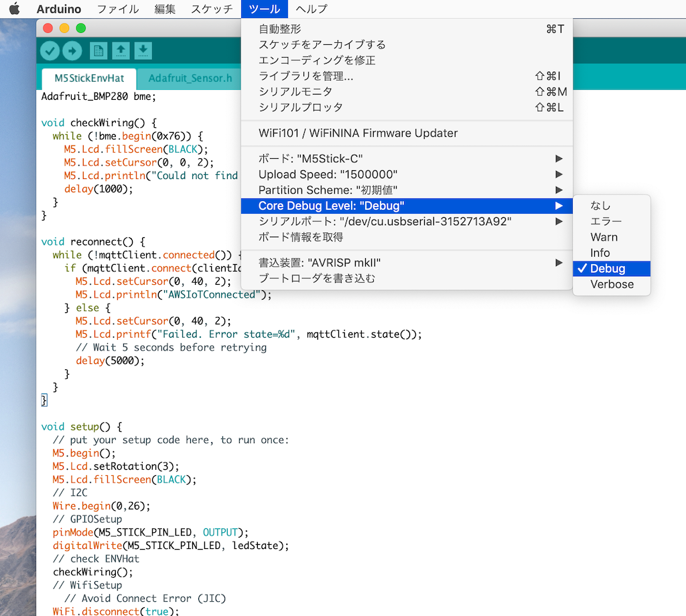
Task: Click the "delay(5000);" code line
Action: pos(110,361)
